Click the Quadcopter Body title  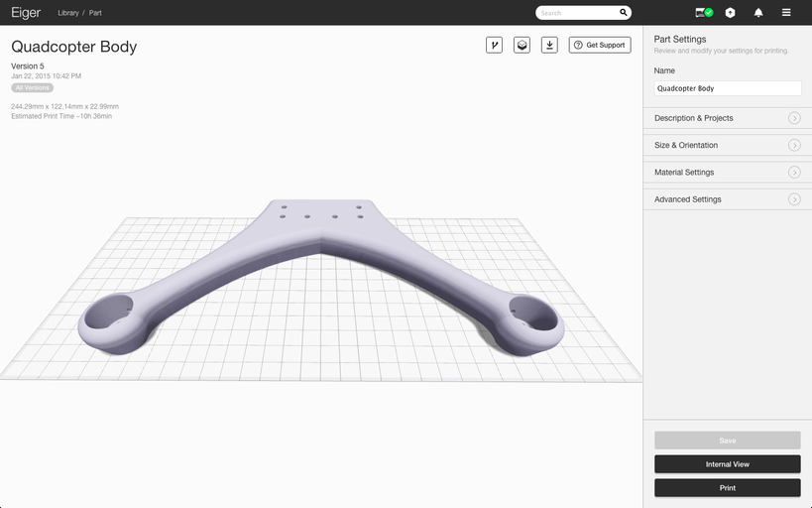(x=74, y=47)
